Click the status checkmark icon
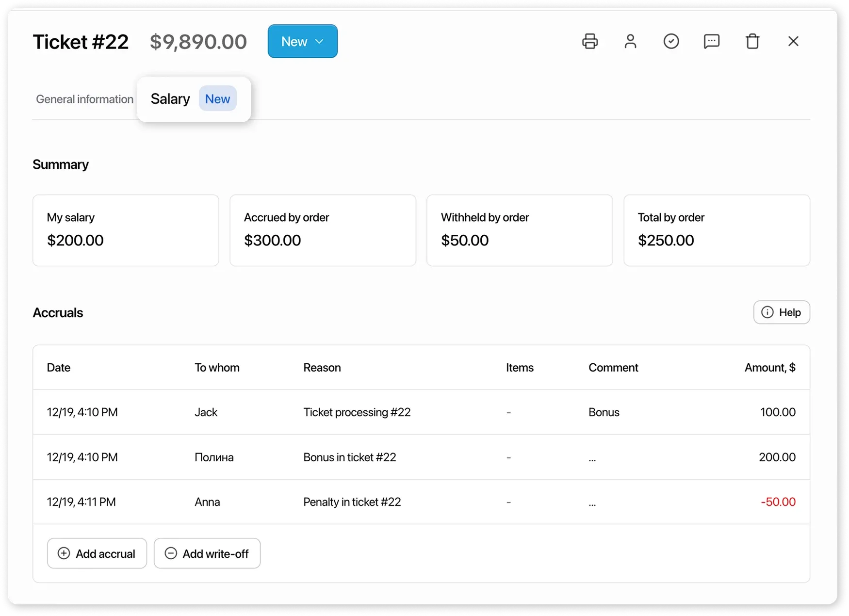This screenshot has width=849, height=616. tap(671, 41)
